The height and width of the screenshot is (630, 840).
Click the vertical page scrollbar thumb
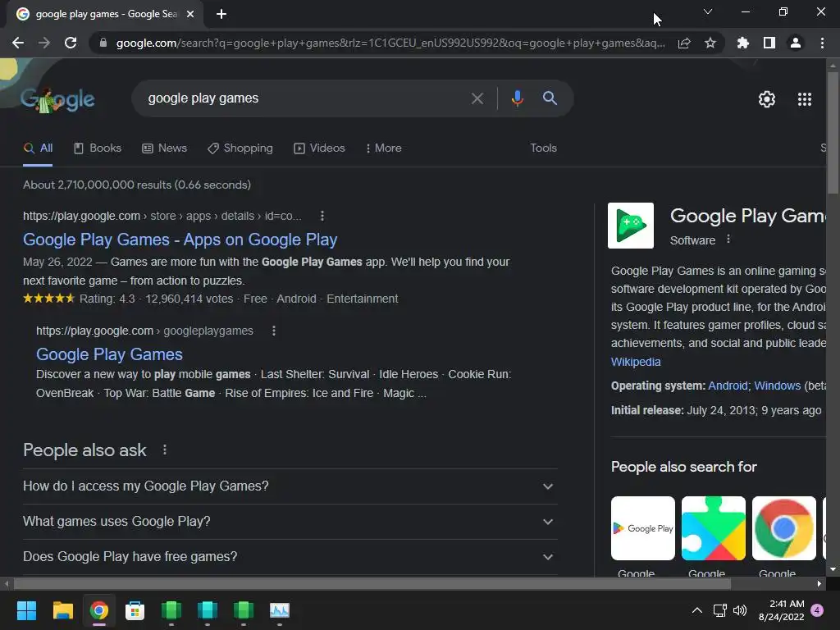pos(833,133)
